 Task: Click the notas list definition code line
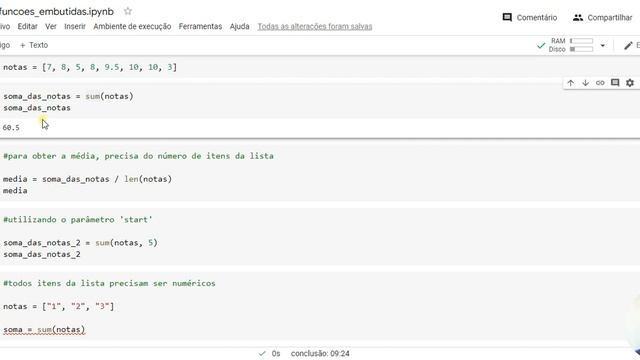pyautogui.click(x=90, y=67)
